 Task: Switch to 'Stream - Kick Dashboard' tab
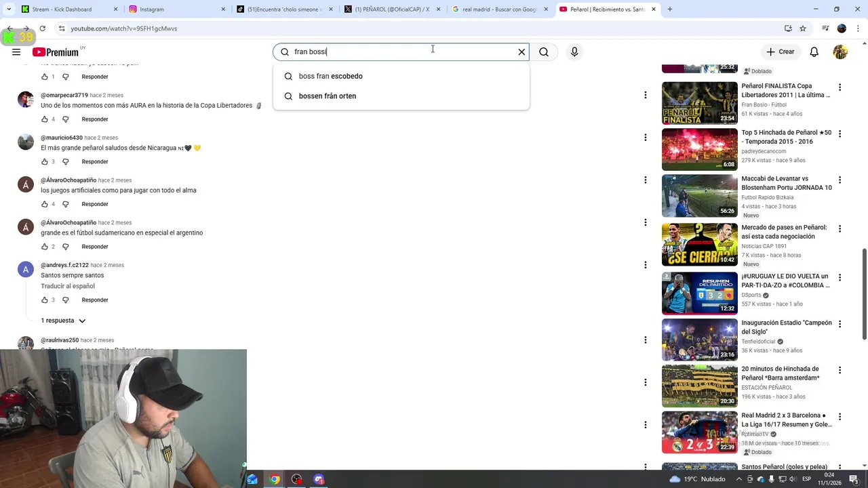click(x=68, y=9)
